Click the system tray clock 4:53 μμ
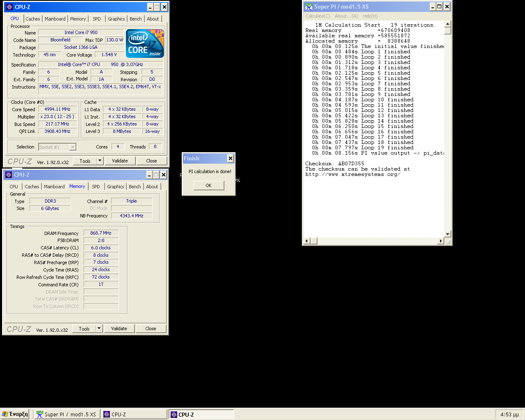This screenshot has width=525, height=420. pyautogui.click(x=509, y=414)
